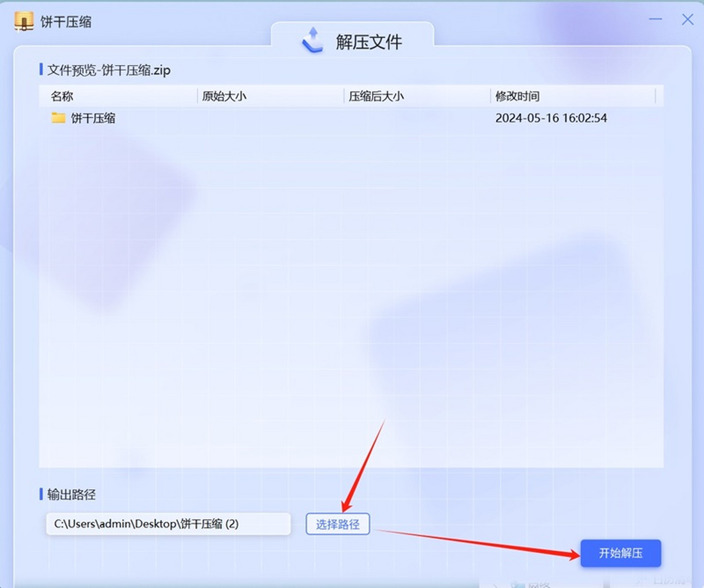Image resolution: width=704 pixels, height=588 pixels.
Task: Click the 饼干压缩 app logo icon
Action: [23, 22]
